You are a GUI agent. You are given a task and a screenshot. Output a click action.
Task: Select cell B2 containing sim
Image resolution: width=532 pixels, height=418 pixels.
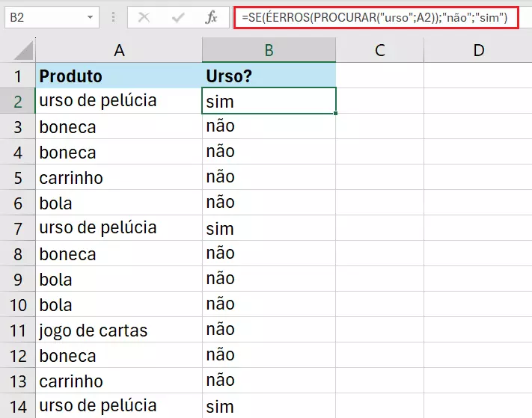tap(269, 101)
